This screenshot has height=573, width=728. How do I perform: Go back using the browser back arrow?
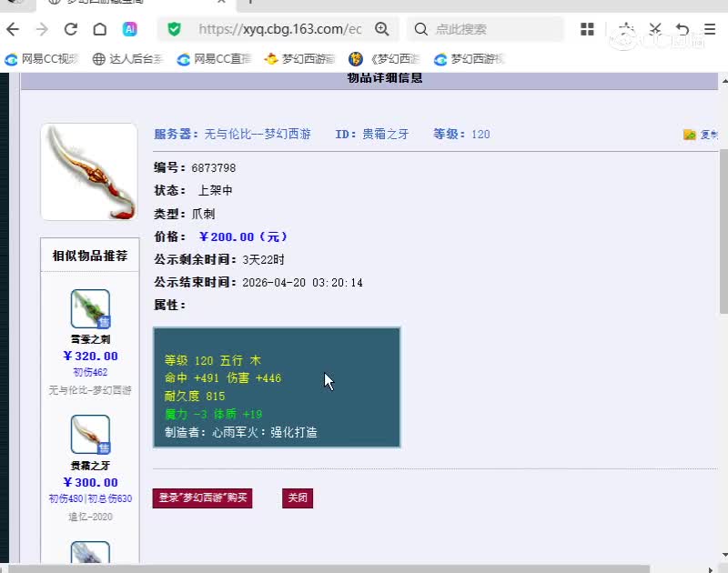(x=13, y=29)
